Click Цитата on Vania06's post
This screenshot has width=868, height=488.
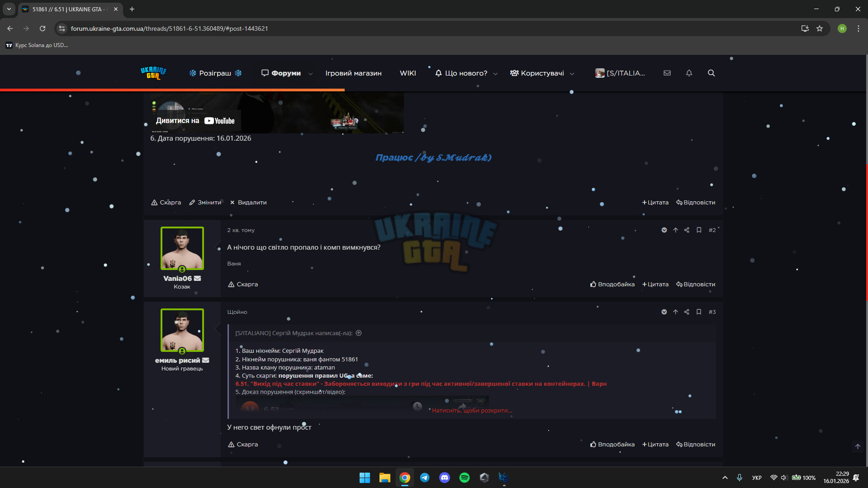tap(655, 284)
